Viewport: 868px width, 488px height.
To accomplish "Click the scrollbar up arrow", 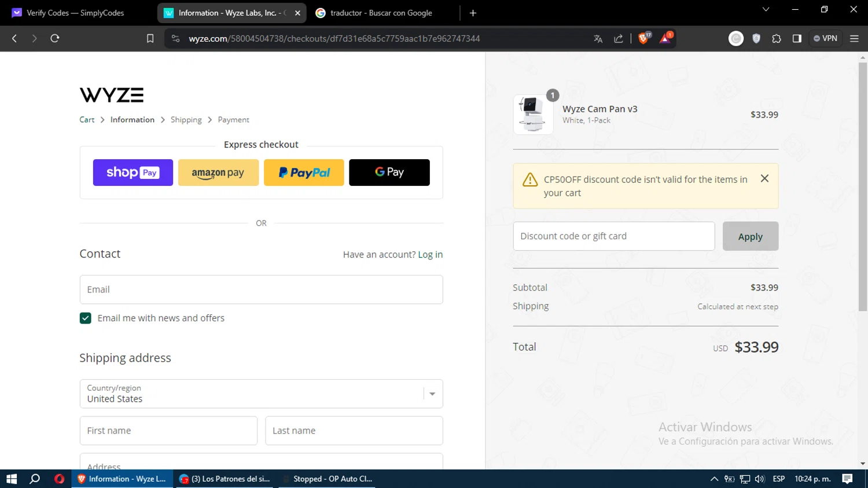I will pos(863,58).
